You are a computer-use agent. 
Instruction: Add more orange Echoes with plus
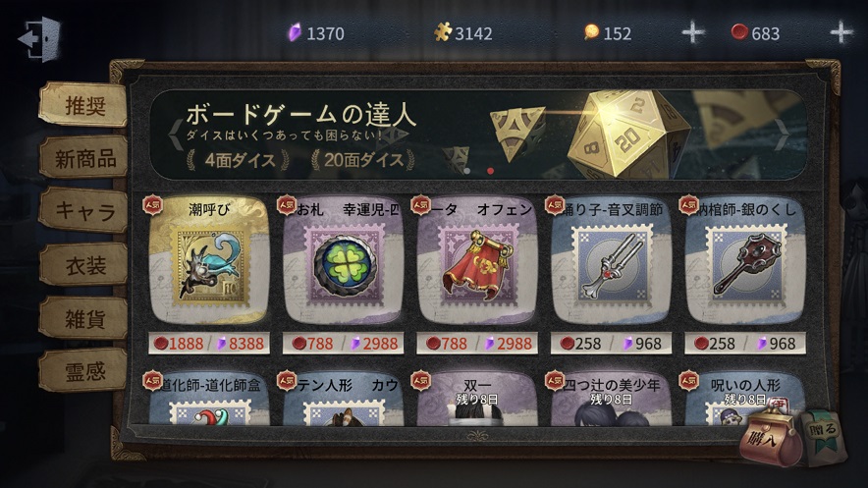(x=692, y=33)
